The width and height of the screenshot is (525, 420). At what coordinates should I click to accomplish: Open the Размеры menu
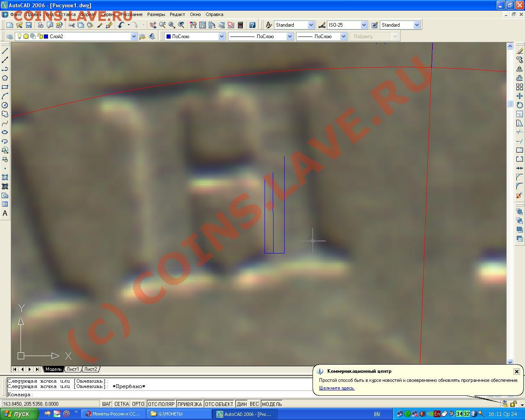[156, 14]
